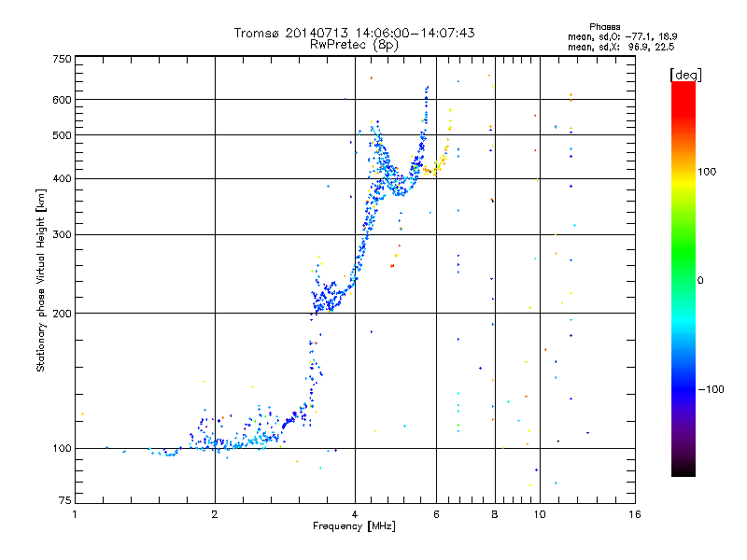This screenshot has height=560, width=747.
Task: Click the "2" MHz frequency axis tick label
Action: coord(215,514)
